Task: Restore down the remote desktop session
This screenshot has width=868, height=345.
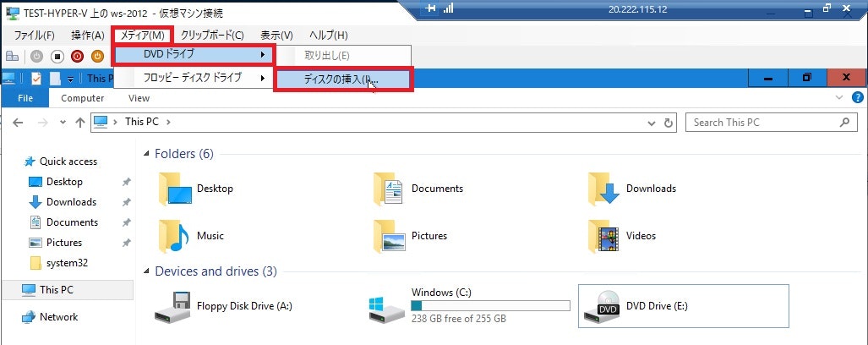Action: (x=827, y=8)
